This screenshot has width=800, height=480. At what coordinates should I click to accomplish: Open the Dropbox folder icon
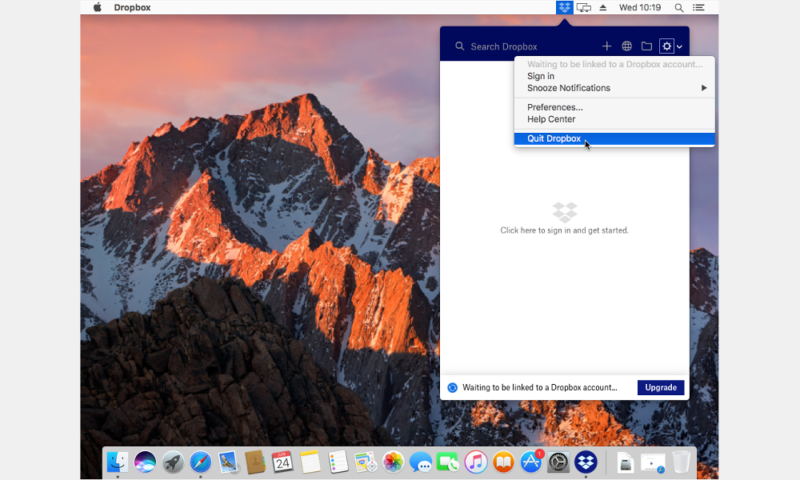[x=646, y=46]
